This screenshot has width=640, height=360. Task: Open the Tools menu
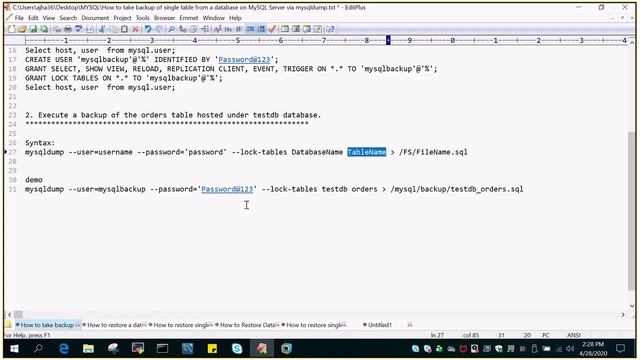pyautogui.click(x=143, y=18)
